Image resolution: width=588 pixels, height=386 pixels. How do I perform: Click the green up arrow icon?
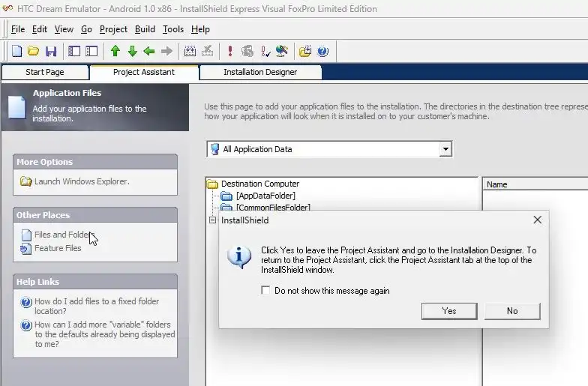click(x=115, y=51)
